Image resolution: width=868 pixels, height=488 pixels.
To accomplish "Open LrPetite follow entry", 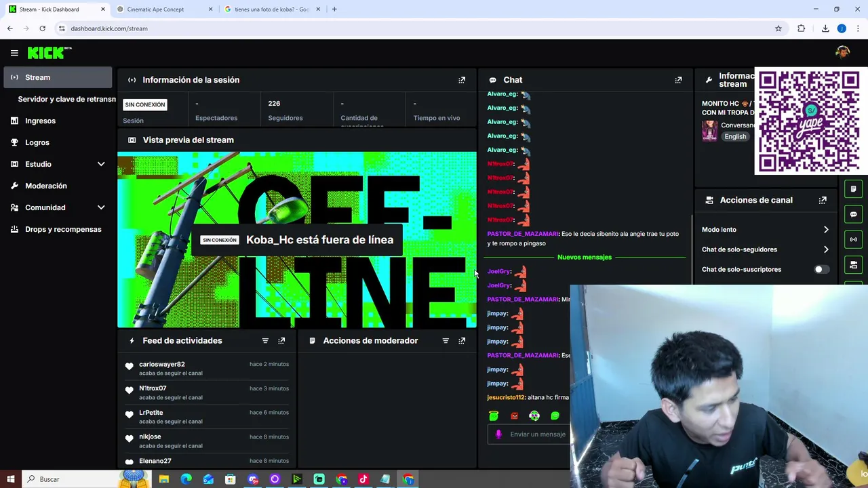I will (x=207, y=417).
